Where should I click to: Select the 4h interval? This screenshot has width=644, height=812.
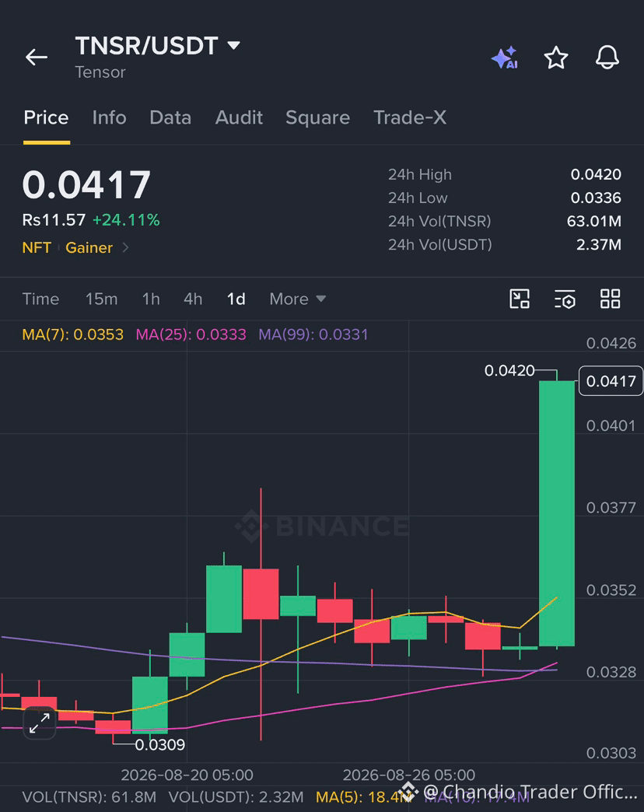(x=193, y=299)
